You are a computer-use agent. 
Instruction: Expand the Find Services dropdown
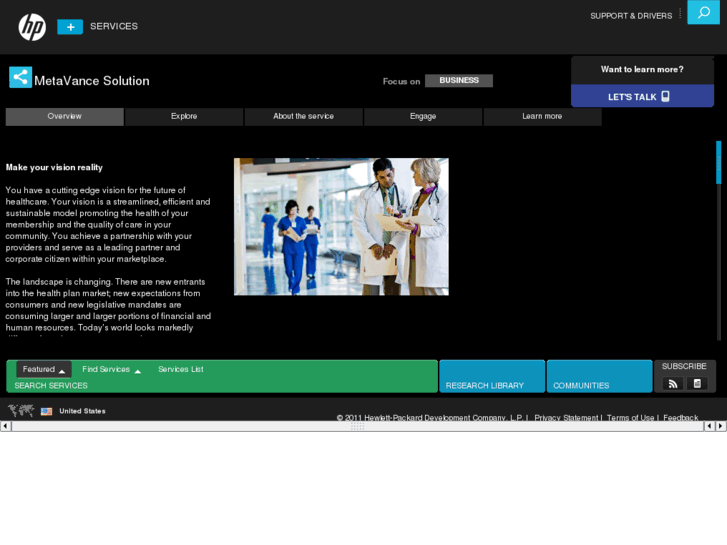pos(111,369)
